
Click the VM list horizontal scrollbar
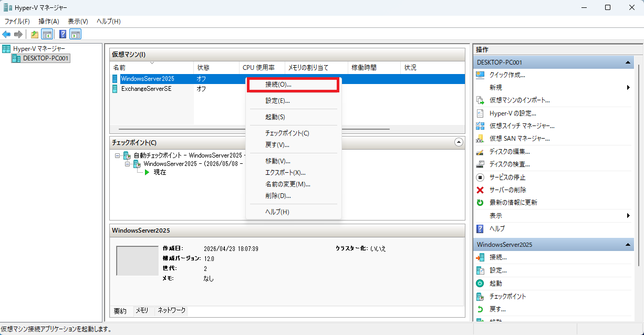click(x=254, y=129)
